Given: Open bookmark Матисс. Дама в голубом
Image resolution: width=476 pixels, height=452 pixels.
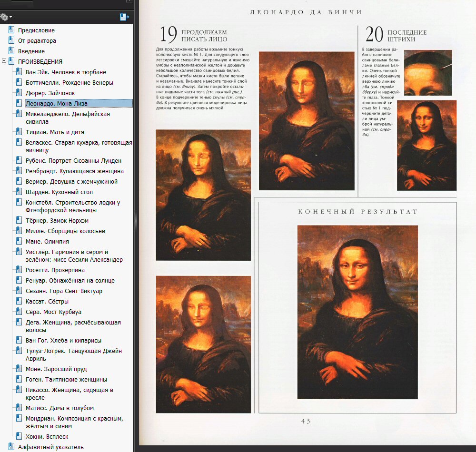Looking at the screenshot, I should [x=60, y=408].
